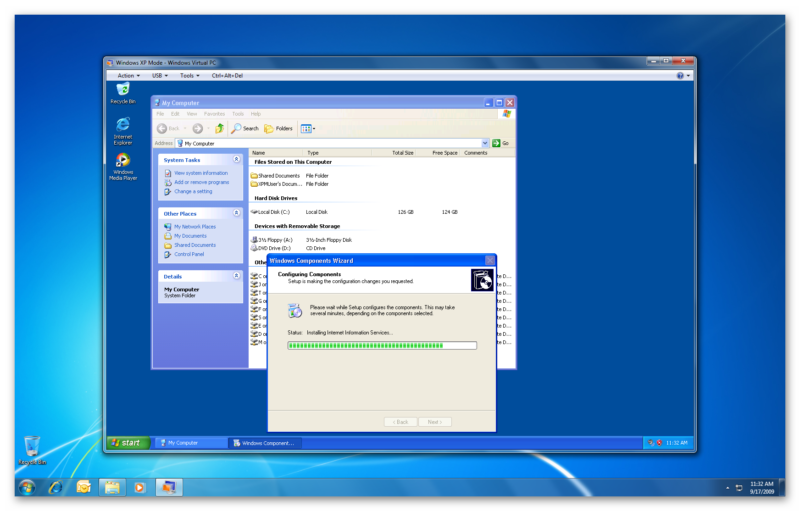Switch to Windows Components taskbar button
This screenshot has width=800, height=512.
click(x=265, y=443)
